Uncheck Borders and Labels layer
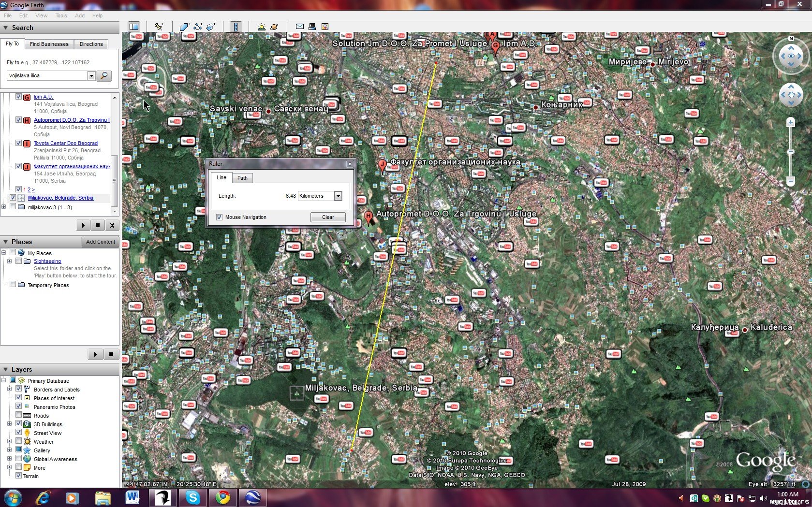This screenshot has width=812, height=507. click(x=19, y=389)
